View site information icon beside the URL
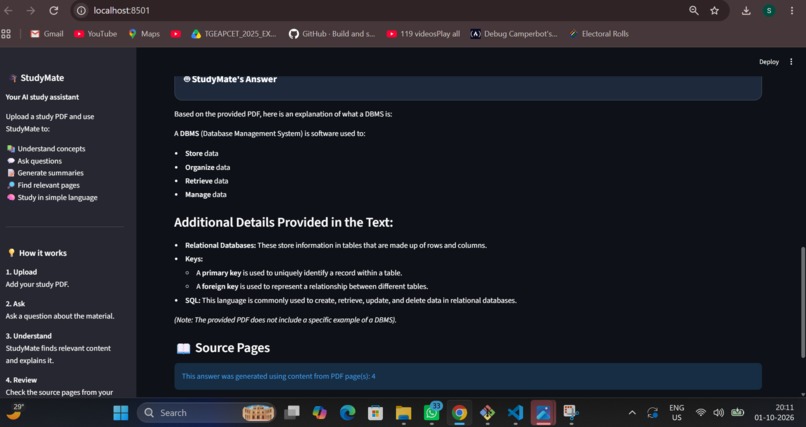The image size is (806, 427). pyautogui.click(x=81, y=10)
